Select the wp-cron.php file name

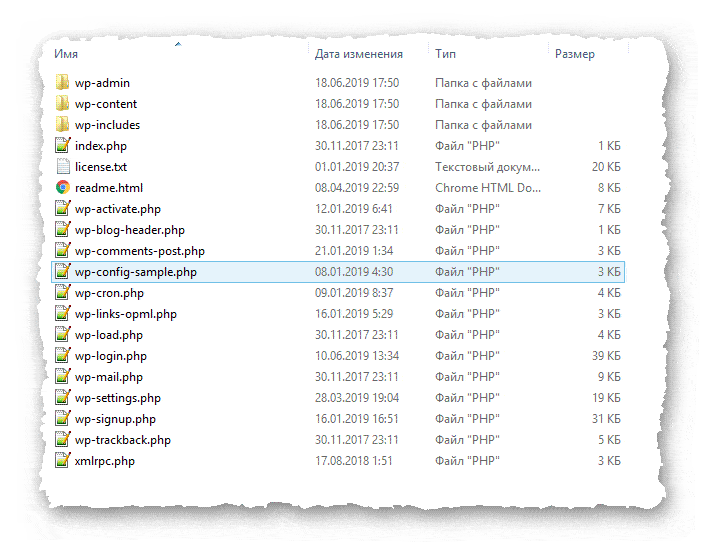coord(109,293)
